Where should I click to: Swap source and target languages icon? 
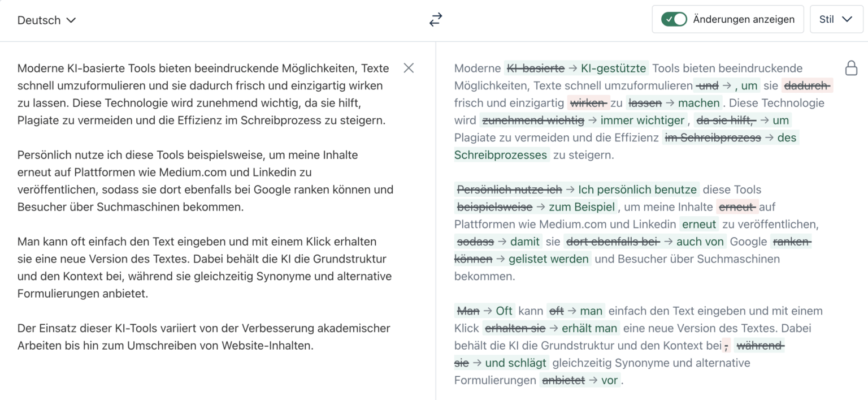tap(435, 20)
